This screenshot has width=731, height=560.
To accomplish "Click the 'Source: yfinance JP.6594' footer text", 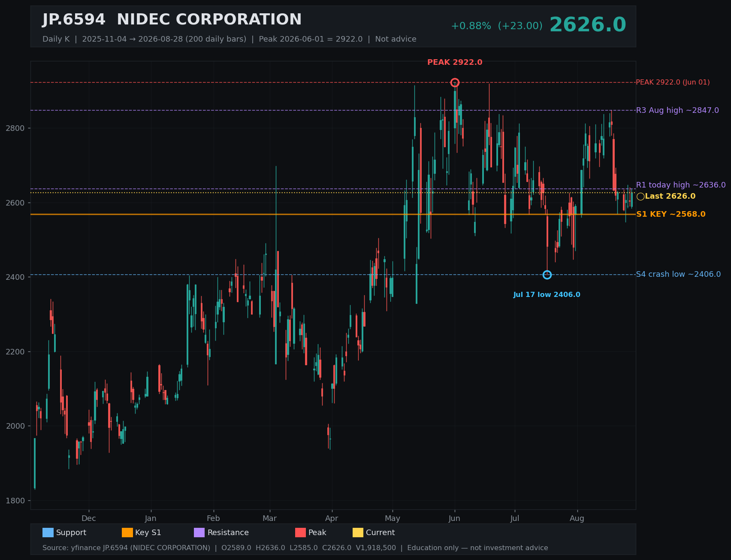I will [295, 548].
